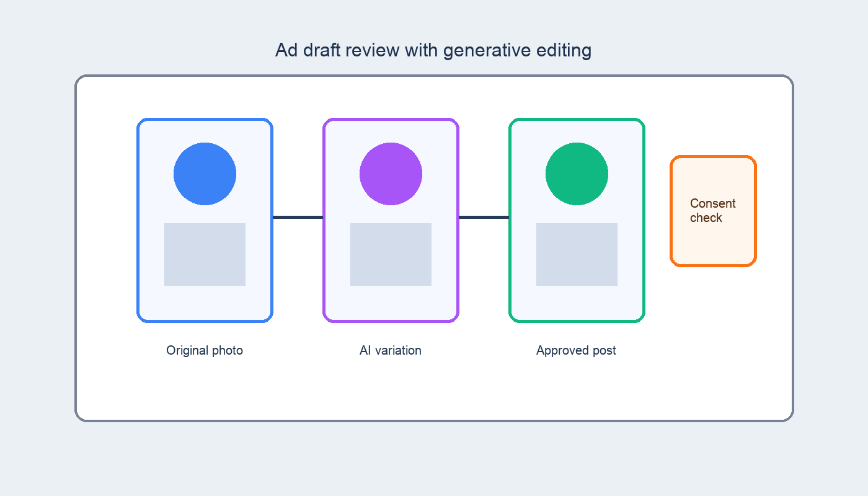Click the AI variation label
This screenshot has width=868, height=496.
(391, 350)
